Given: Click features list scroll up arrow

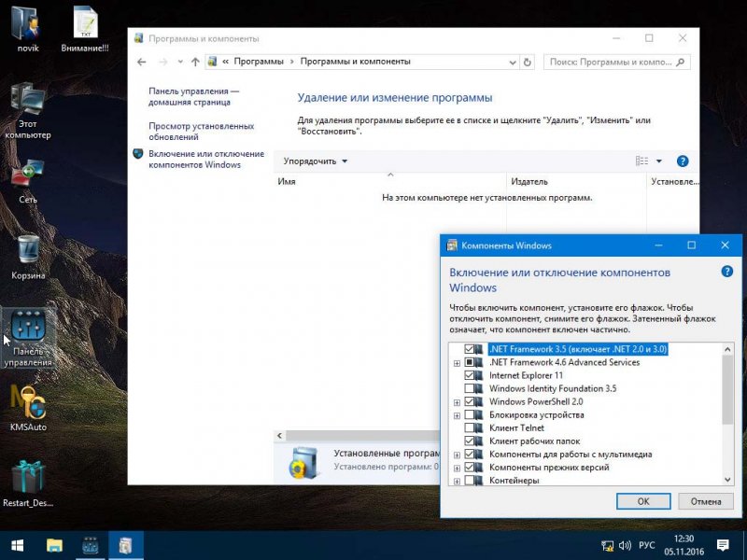Looking at the screenshot, I should [727, 349].
